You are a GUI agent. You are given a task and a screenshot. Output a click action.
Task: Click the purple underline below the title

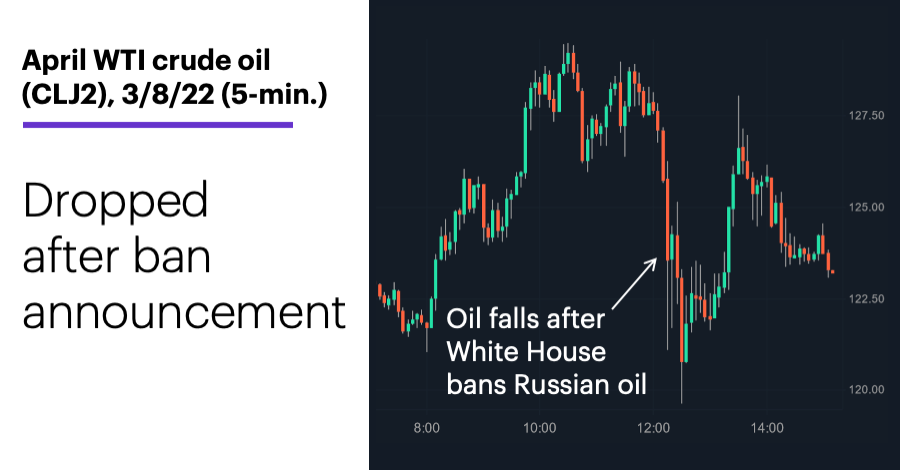click(158, 125)
